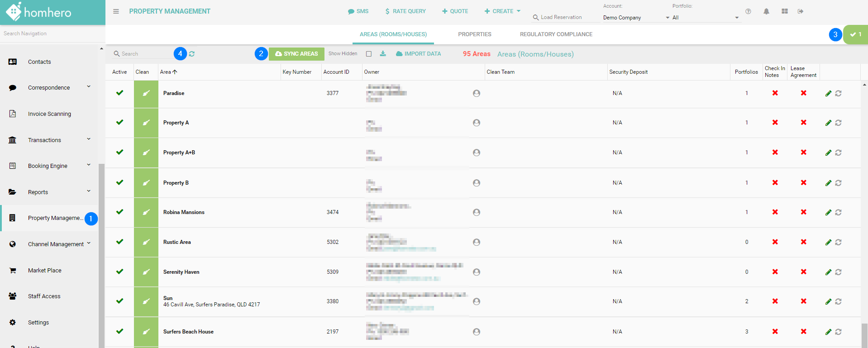Open the Regulatory Compliance tab
The width and height of the screenshot is (868, 348).
[556, 34]
